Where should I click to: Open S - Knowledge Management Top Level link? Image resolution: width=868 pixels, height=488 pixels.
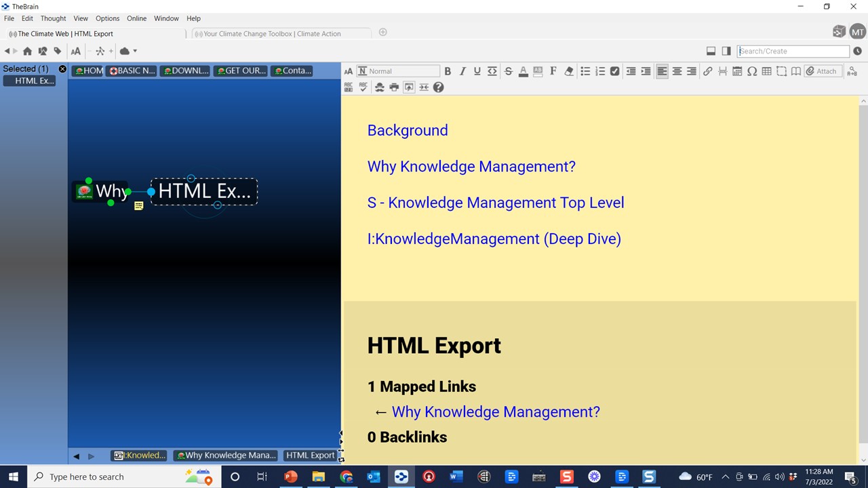pos(496,203)
